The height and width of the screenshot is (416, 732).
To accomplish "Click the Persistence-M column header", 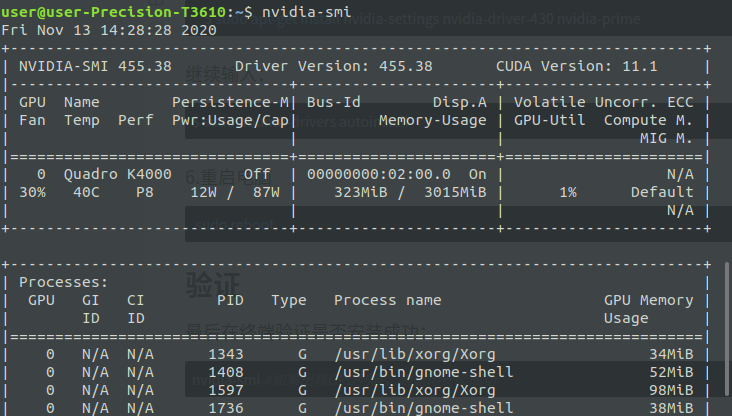I will click(231, 102).
